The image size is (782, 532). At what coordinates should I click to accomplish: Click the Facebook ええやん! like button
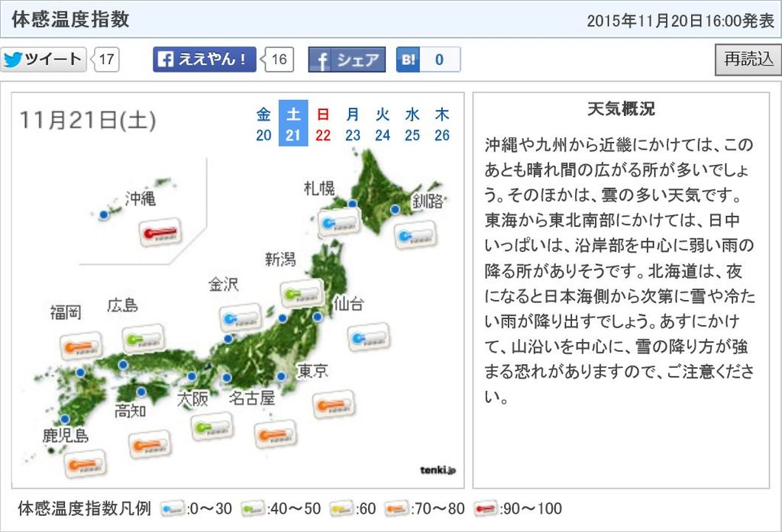[x=204, y=59]
